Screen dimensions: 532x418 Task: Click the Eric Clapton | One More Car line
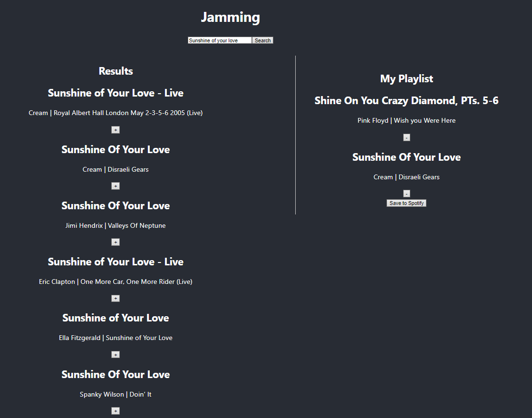(116, 282)
